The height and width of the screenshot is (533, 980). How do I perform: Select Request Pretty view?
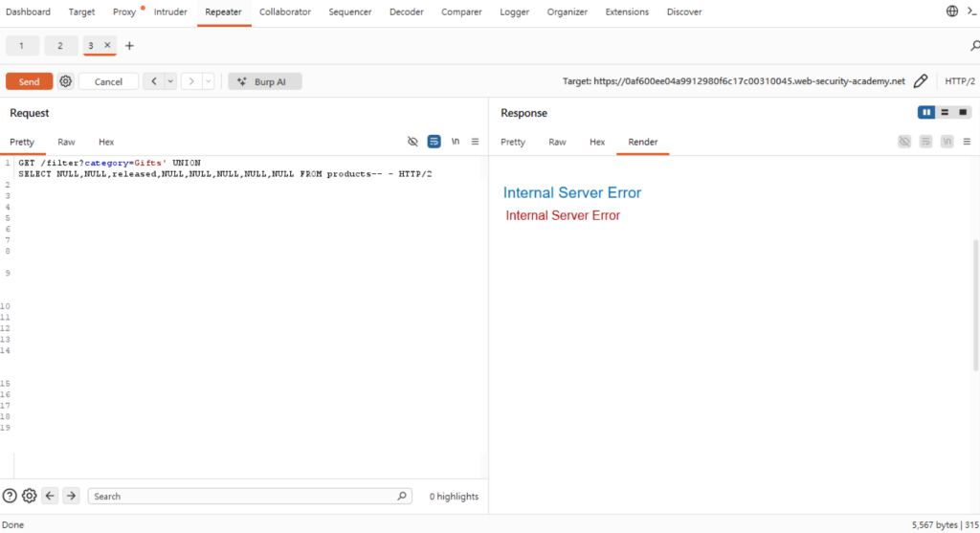[22, 142]
